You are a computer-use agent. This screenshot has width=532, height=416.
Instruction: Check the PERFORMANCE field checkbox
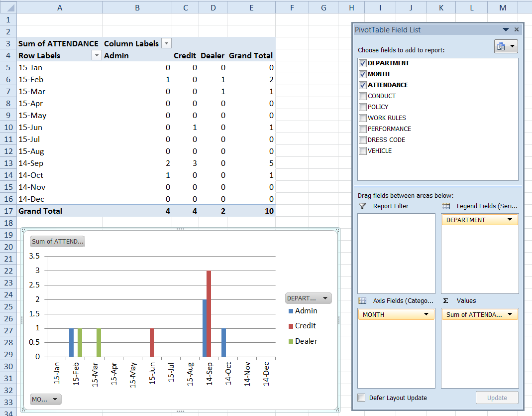363,129
